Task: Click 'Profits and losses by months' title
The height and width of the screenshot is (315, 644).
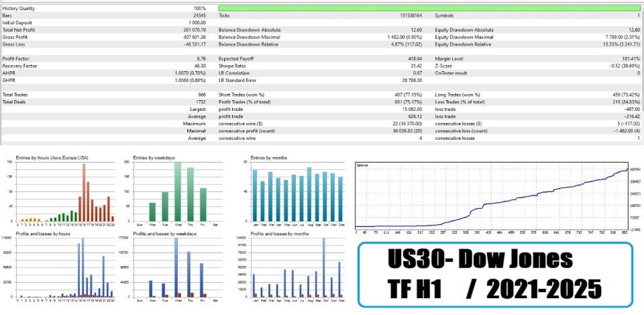Action: coord(280,234)
